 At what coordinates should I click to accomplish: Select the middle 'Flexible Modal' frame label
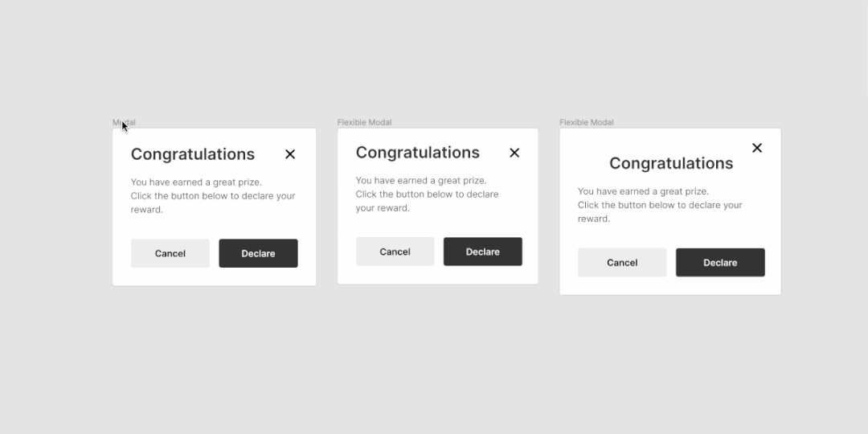pos(364,122)
